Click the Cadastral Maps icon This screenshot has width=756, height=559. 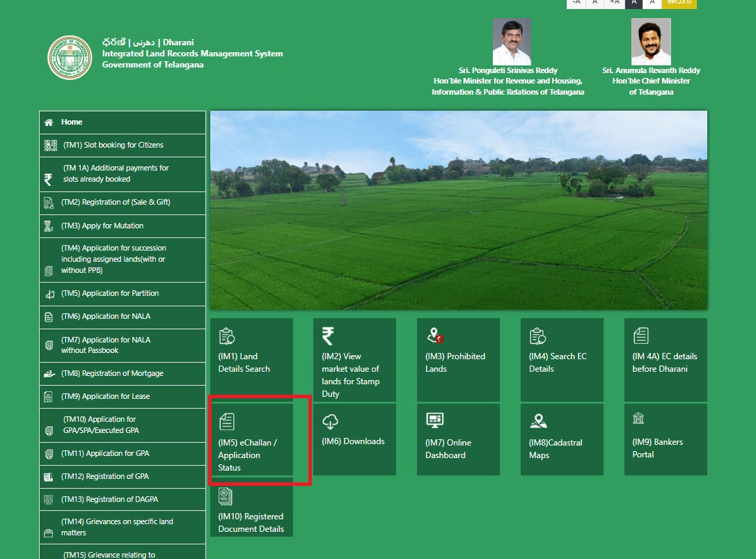(538, 421)
